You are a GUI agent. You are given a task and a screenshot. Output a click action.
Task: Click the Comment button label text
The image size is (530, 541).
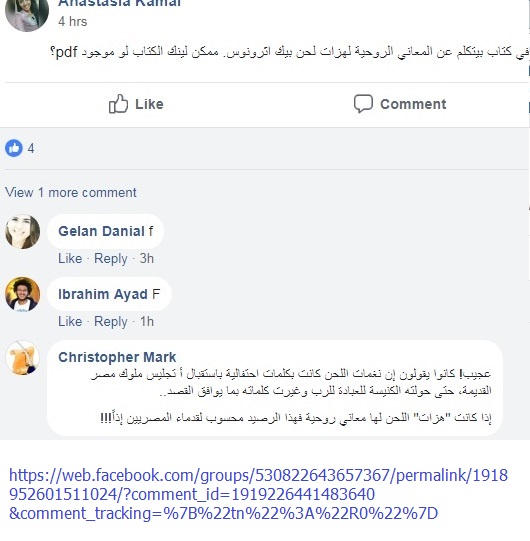point(413,104)
